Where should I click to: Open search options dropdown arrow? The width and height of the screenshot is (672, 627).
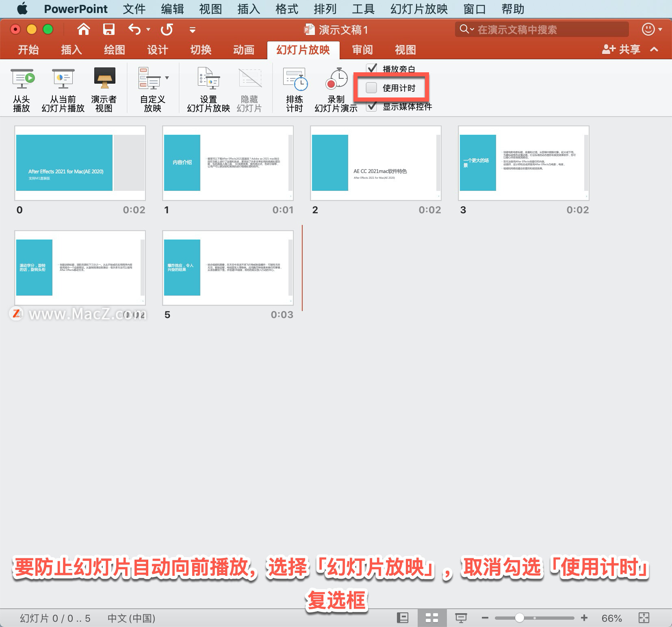(472, 29)
